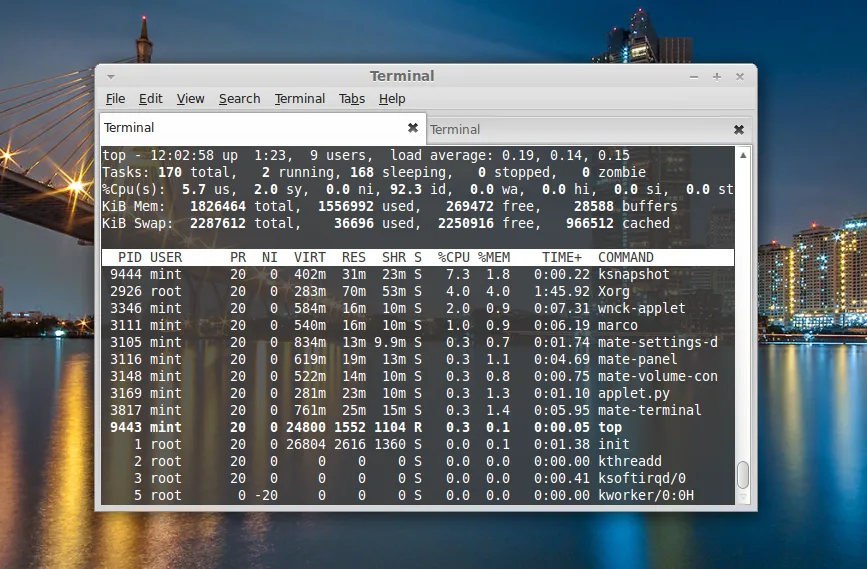Maximize the Terminal window
The image size is (867, 569).
tap(717, 77)
